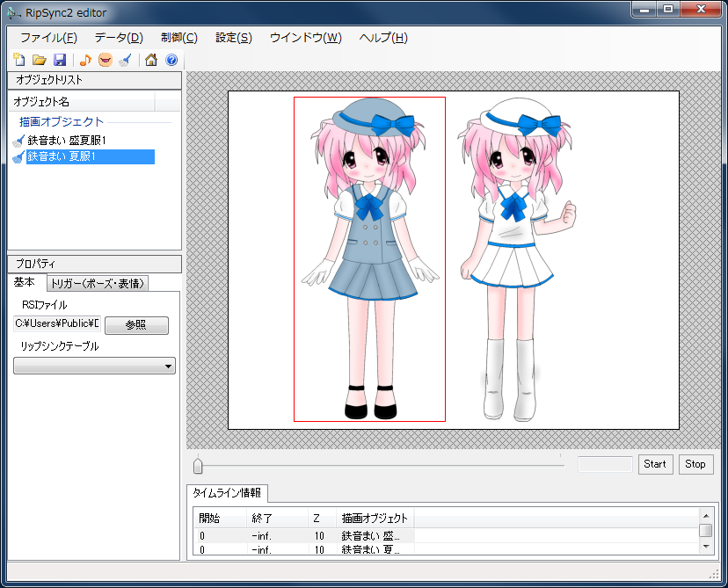This screenshot has width=728, height=588.
Task: Click the Save floppy disk icon
Action: point(60,60)
